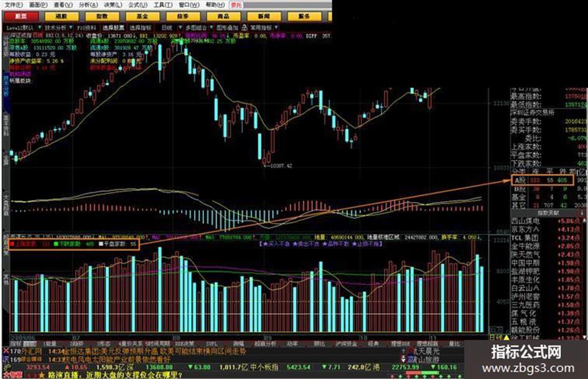The width and height of the screenshot is (588, 379).
Task: Click the B股 row in statistics table
Action: click(x=549, y=189)
